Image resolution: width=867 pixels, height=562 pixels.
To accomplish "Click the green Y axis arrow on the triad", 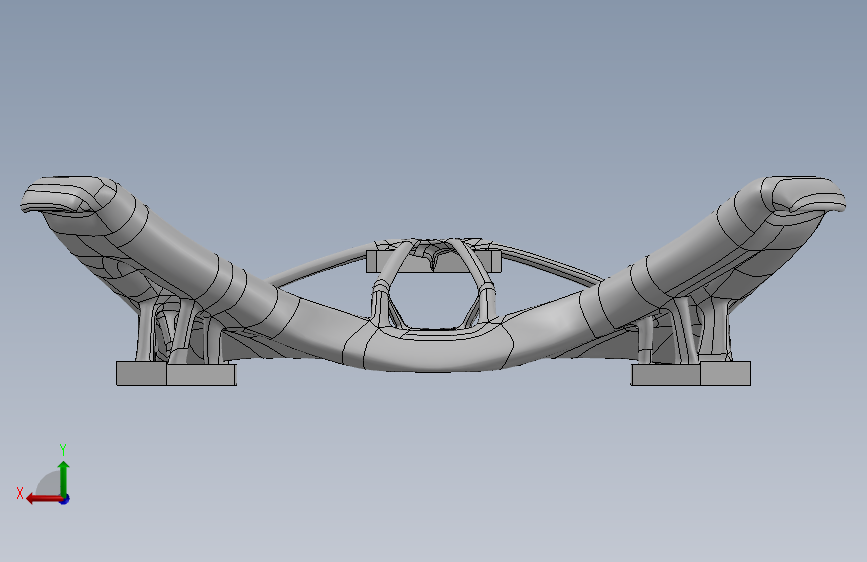I will [64, 478].
